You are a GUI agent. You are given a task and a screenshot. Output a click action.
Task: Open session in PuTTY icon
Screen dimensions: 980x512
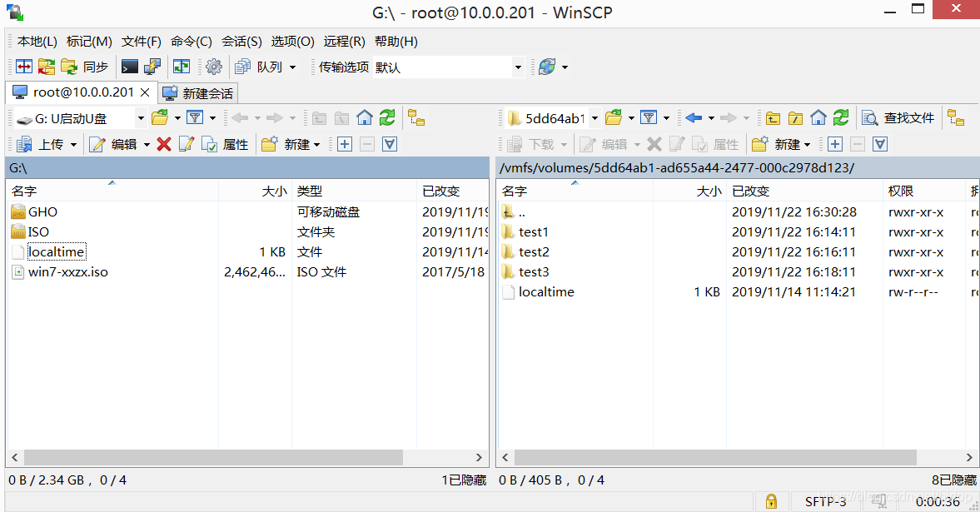(x=152, y=67)
